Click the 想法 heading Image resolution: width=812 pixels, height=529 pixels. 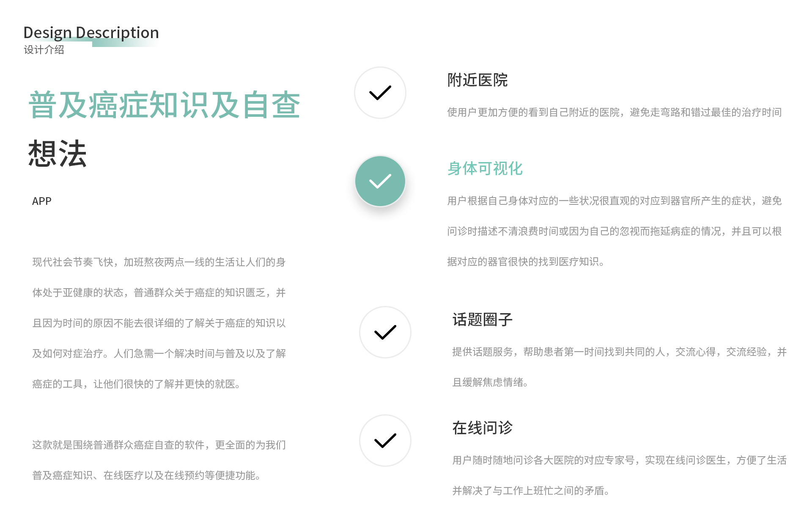[x=58, y=154]
